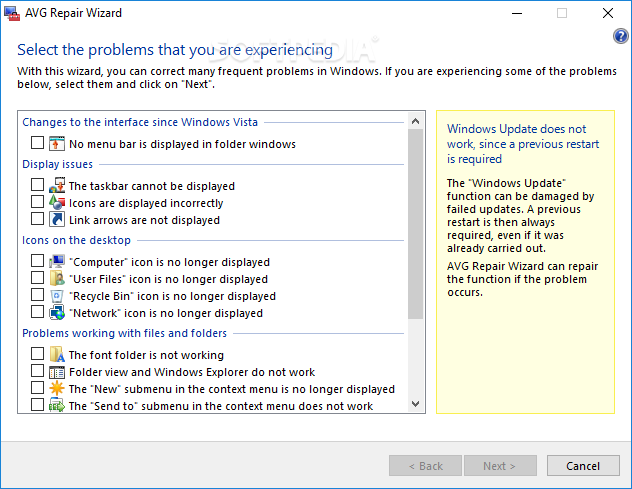Click "New submenu in the context menu" label
The height and width of the screenshot is (489, 632).
coord(232,389)
